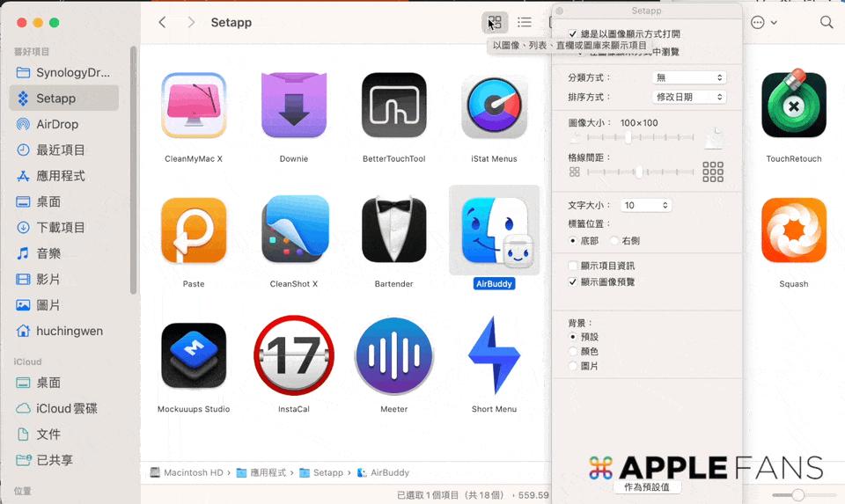
Task: Select 顏色 background radio
Action: click(x=572, y=351)
